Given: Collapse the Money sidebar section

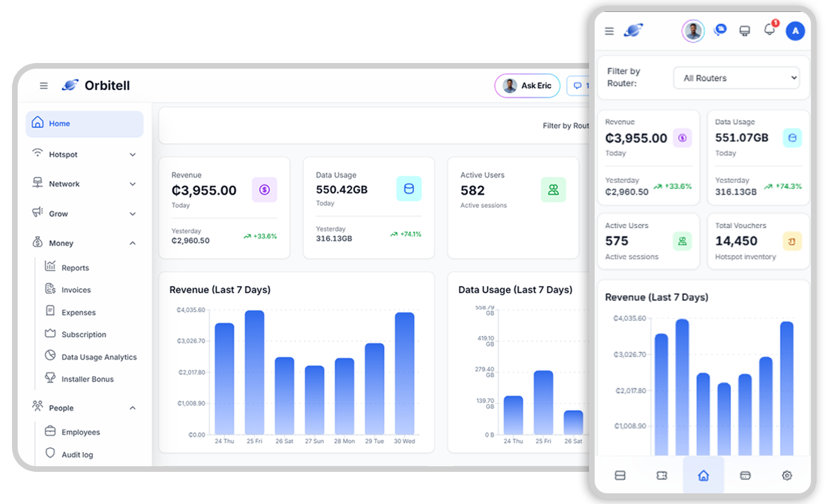Looking at the screenshot, I should click(84, 243).
